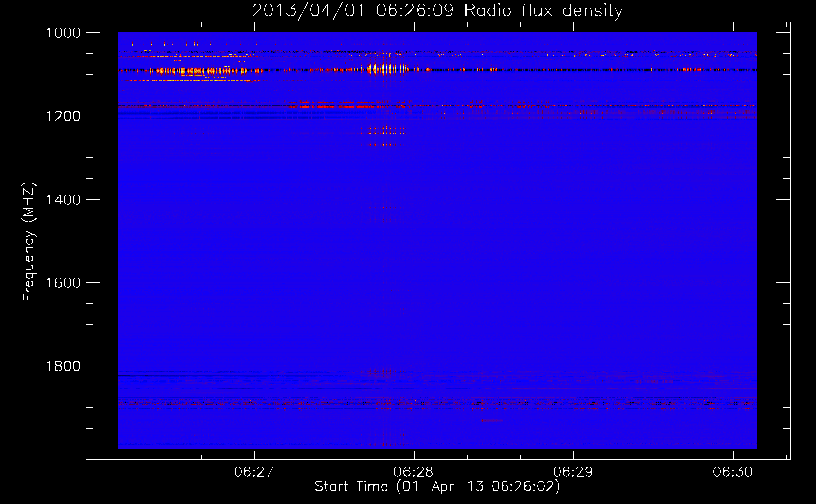Click the 1000 frequency tick label
Screen dimensions: 816x504
coord(63,33)
